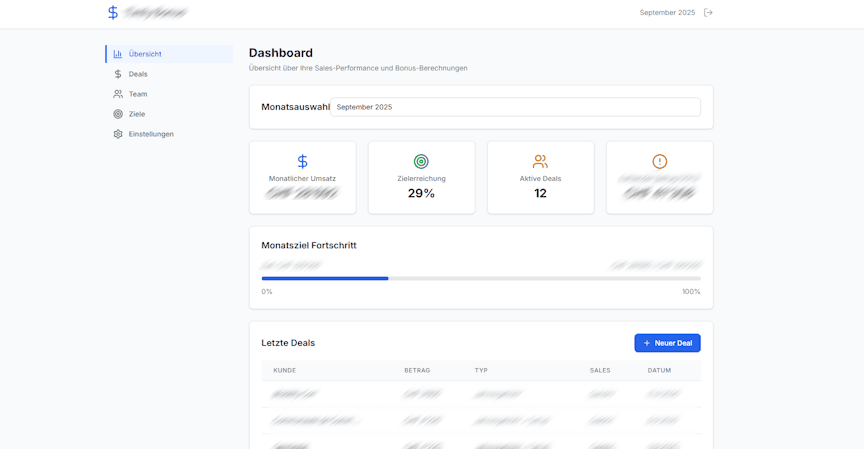Image resolution: width=864 pixels, height=449 pixels.
Task: Go to the Einstellungen page
Action: coord(151,134)
